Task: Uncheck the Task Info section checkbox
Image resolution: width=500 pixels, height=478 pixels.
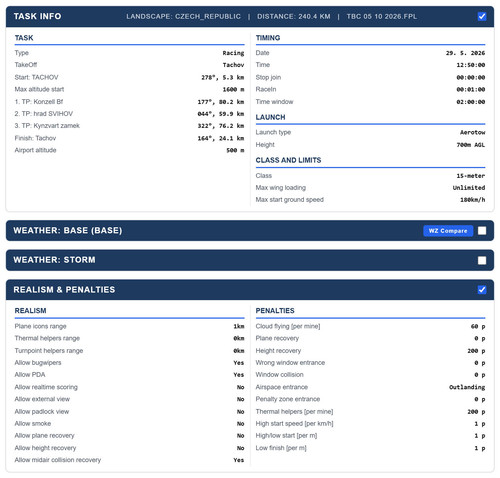Action: tap(482, 16)
